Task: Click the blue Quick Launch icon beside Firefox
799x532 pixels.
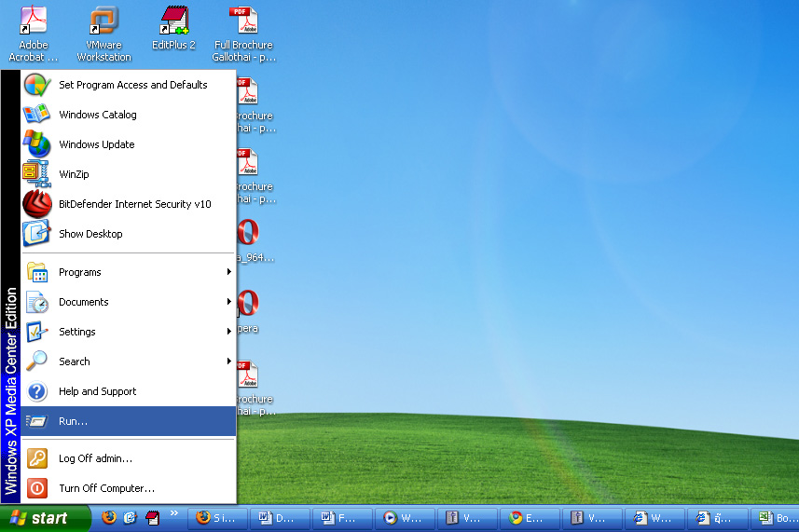Action: pyautogui.click(x=131, y=518)
